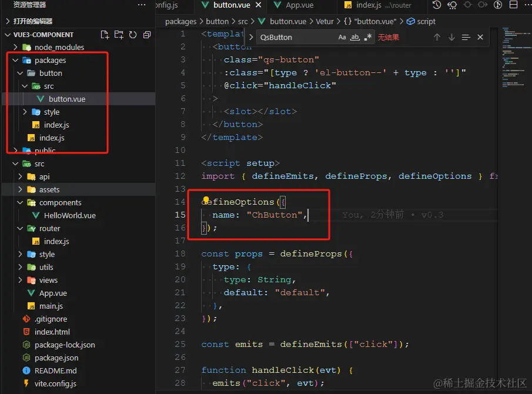Click Vetur in the breadcrumb path

tap(324, 21)
